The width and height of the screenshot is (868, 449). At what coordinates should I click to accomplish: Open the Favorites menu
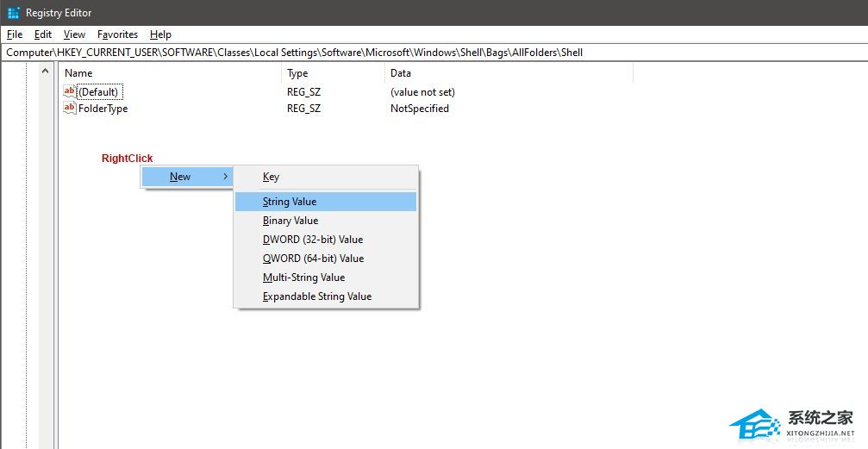coord(117,34)
